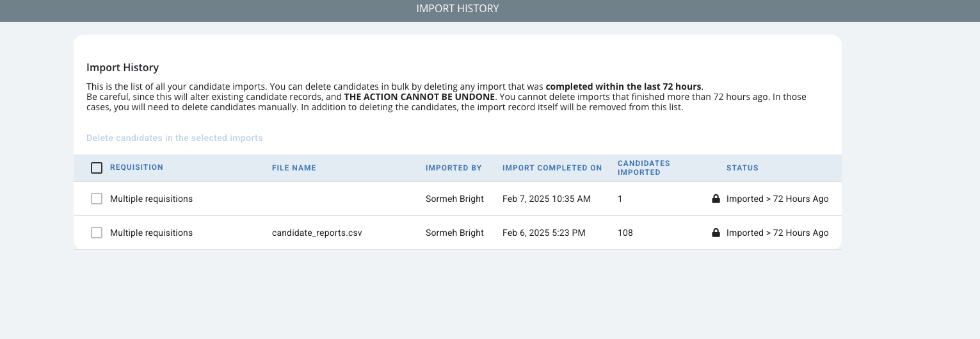Screen dimensions: 980x339
Task: Sort by the Candidates Imported column header
Action: tap(644, 168)
